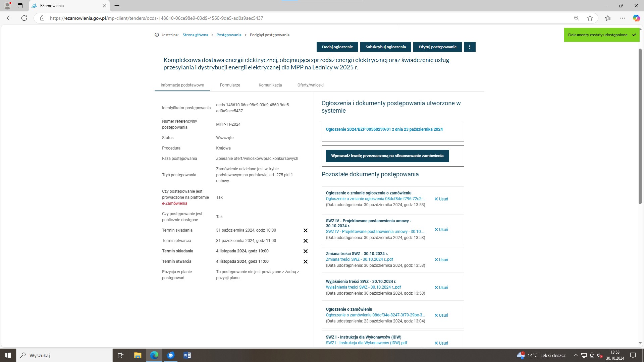Add this page to browser favorites

pyautogui.click(x=590, y=18)
